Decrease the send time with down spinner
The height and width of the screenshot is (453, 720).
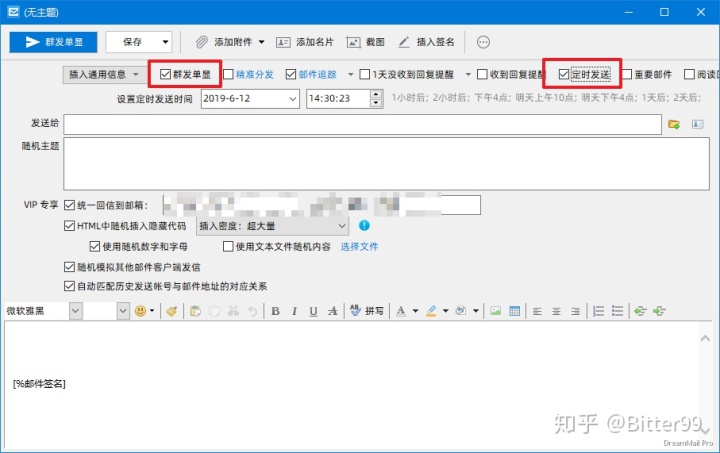pyautogui.click(x=376, y=103)
